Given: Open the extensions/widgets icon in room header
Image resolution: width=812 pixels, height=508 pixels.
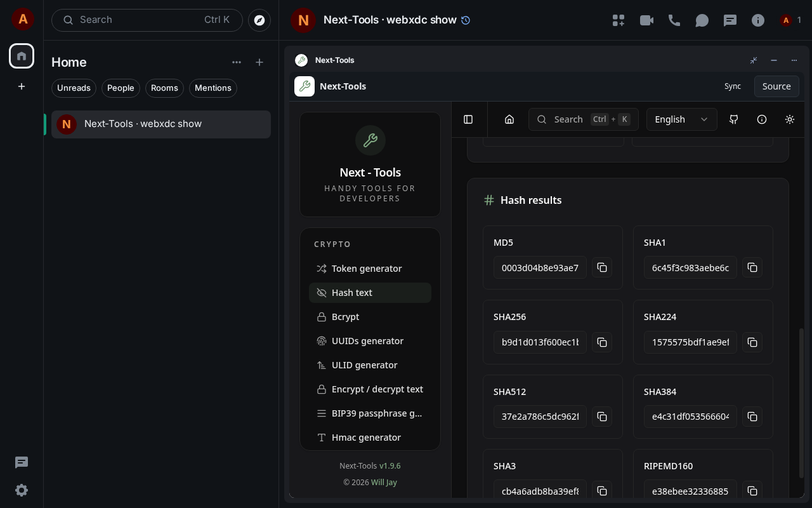Looking at the screenshot, I should pos(619,20).
